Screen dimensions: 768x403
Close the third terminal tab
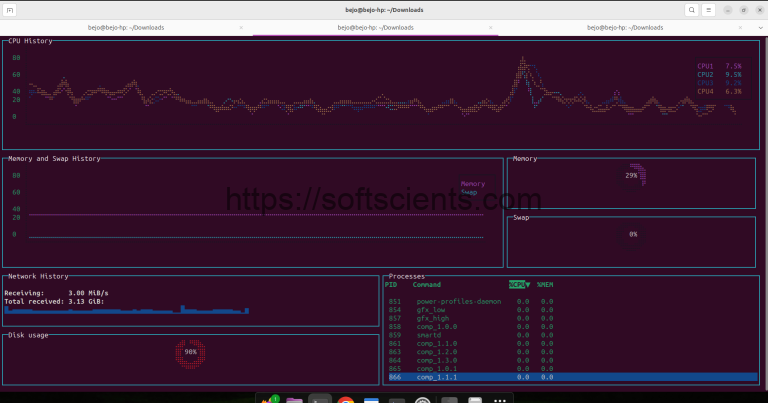tap(740, 28)
